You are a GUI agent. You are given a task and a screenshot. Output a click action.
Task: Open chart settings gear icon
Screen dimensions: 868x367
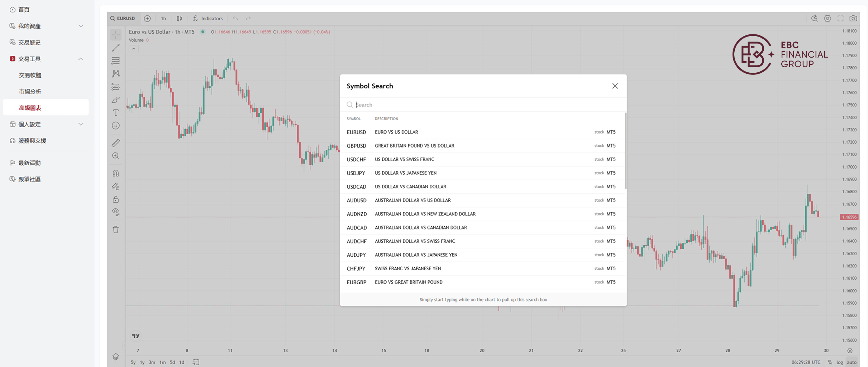coord(828,18)
